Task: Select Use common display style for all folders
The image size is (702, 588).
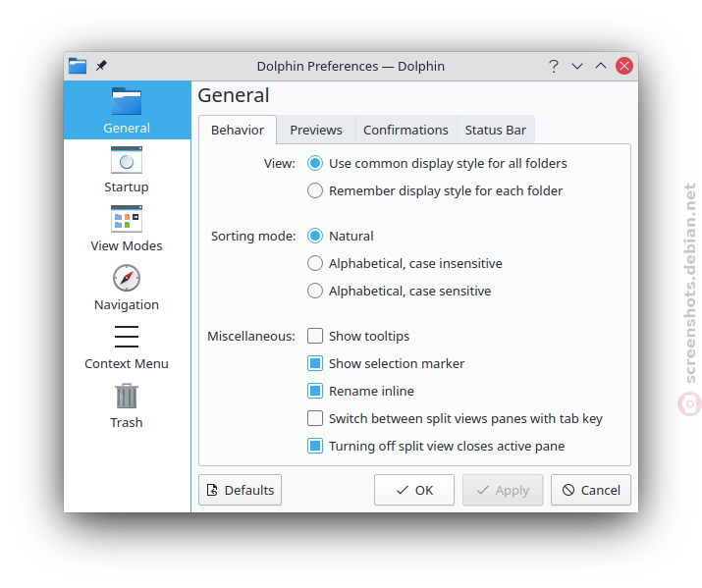Action: (438, 163)
